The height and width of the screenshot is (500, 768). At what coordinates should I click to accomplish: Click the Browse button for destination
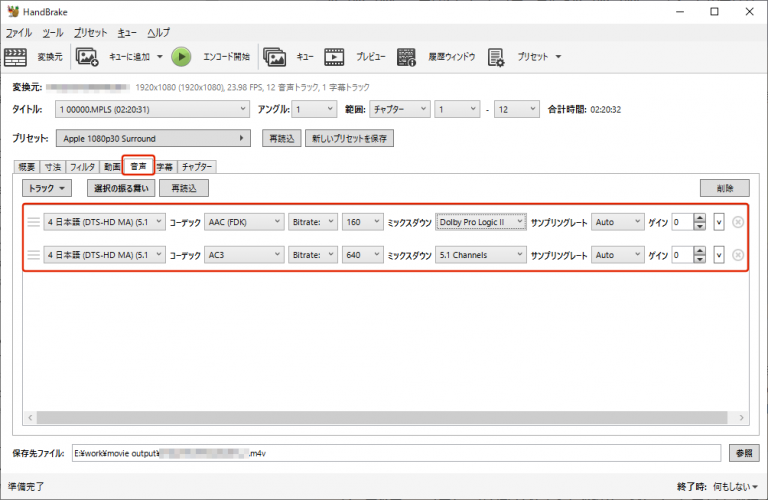744,453
